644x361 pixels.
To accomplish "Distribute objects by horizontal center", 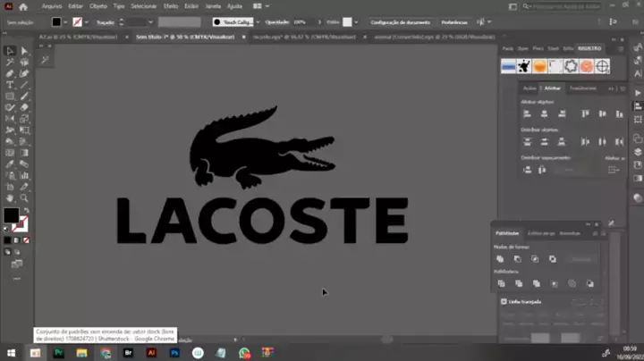I will (602, 142).
